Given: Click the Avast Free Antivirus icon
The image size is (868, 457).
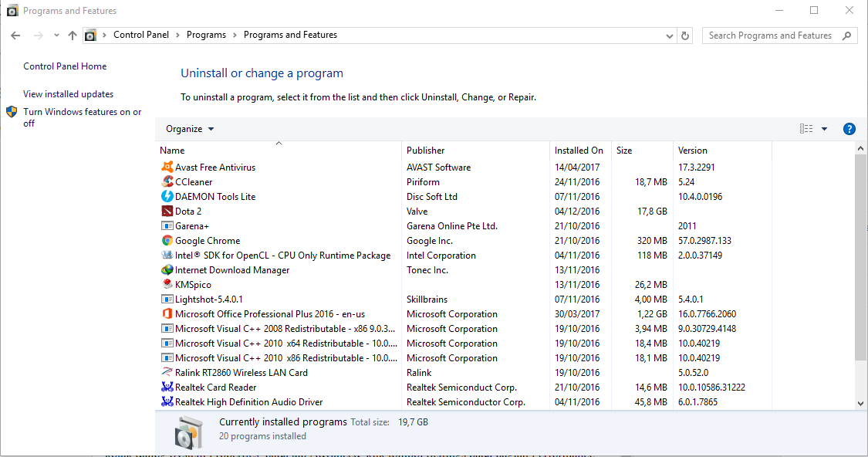Looking at the screenshot, I should pos(167,167).
